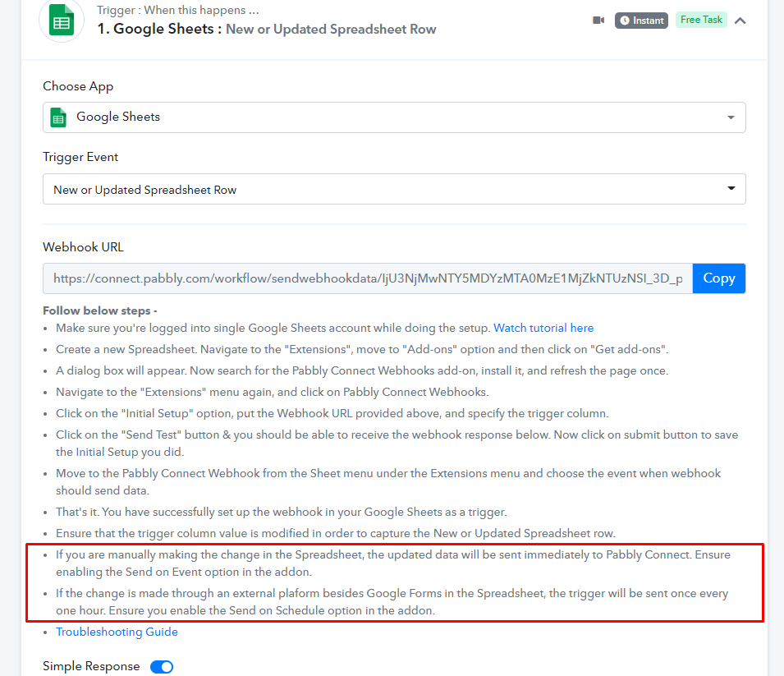Open the Troubleshooting Guide link
This screenshot has width=784, height=676.
117,632
